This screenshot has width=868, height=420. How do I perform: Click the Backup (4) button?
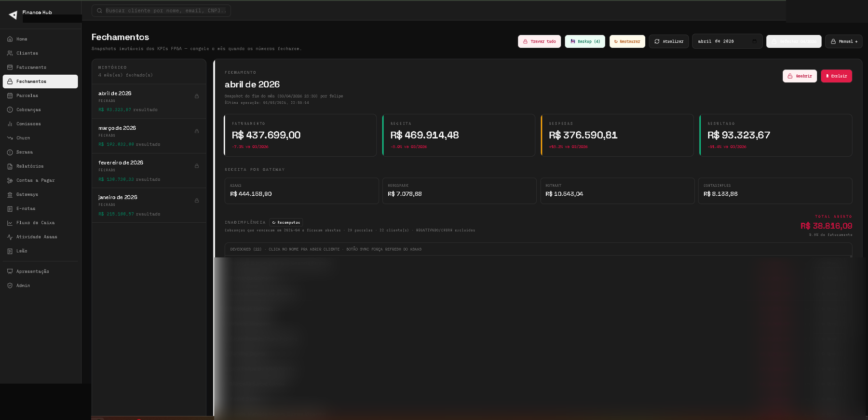click(x=585, y=41)
